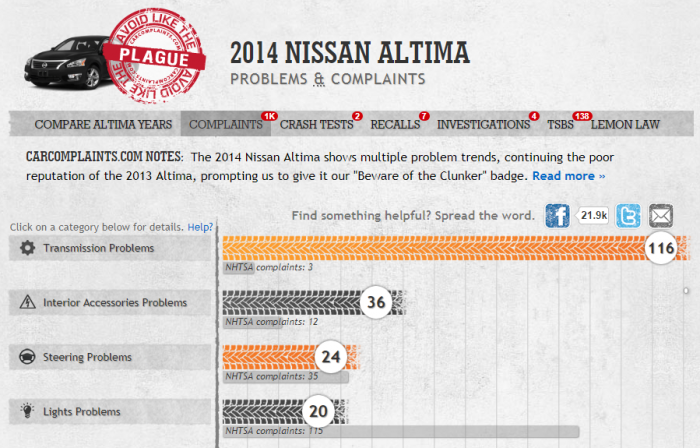Open the Compare Altima Years tab
Viewport: 700px width, 448px height.
click(x=103, y=125)
